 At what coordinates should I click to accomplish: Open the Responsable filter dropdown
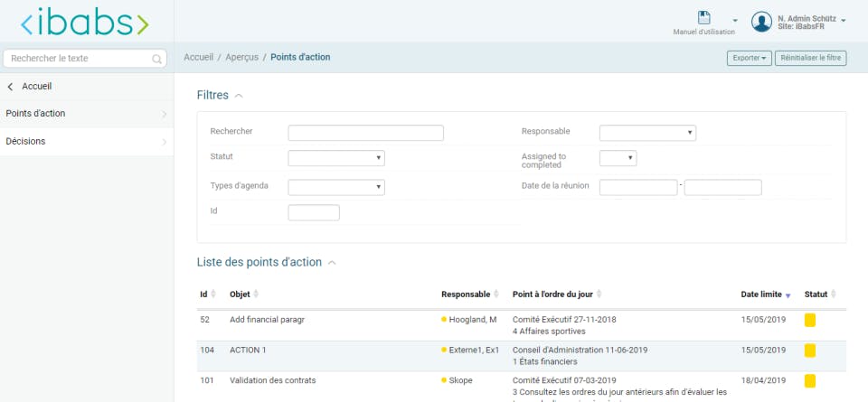tap(647, 133)
